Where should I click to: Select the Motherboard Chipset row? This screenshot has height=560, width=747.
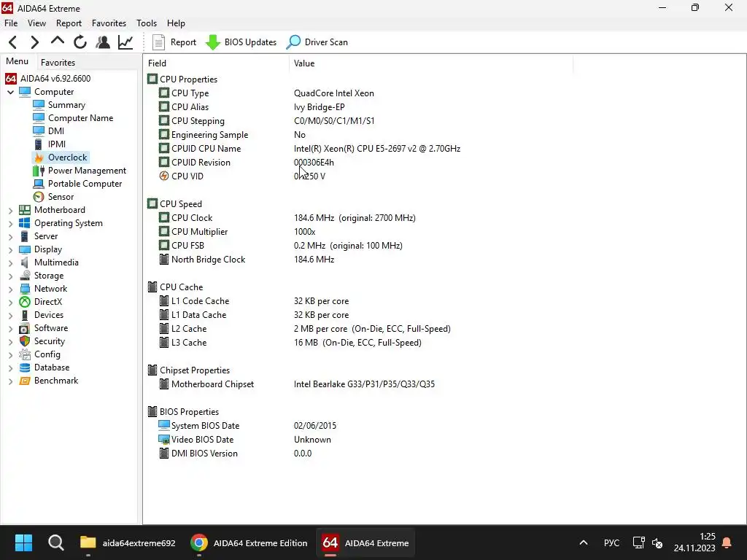[x=357, y=384]
